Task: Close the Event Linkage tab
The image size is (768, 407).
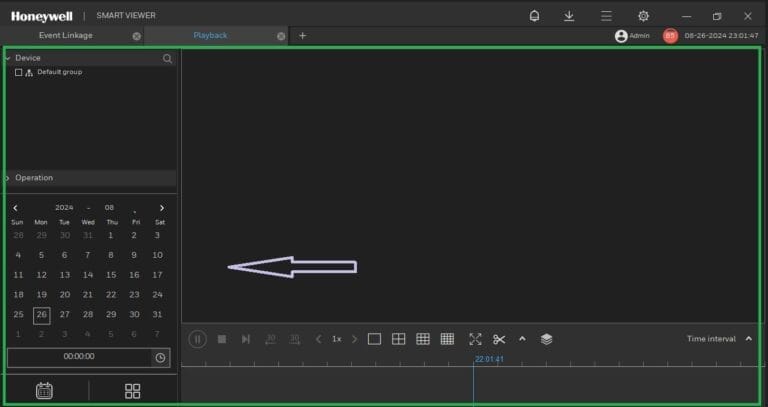Action: (x=137, y=36)
